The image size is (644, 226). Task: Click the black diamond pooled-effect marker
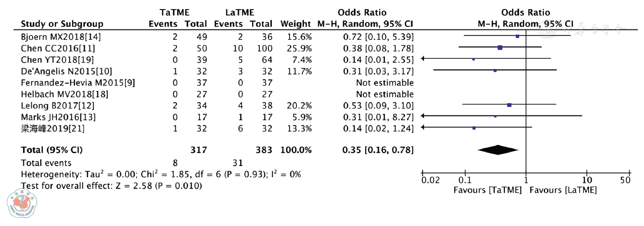click(x=498, y=150)
